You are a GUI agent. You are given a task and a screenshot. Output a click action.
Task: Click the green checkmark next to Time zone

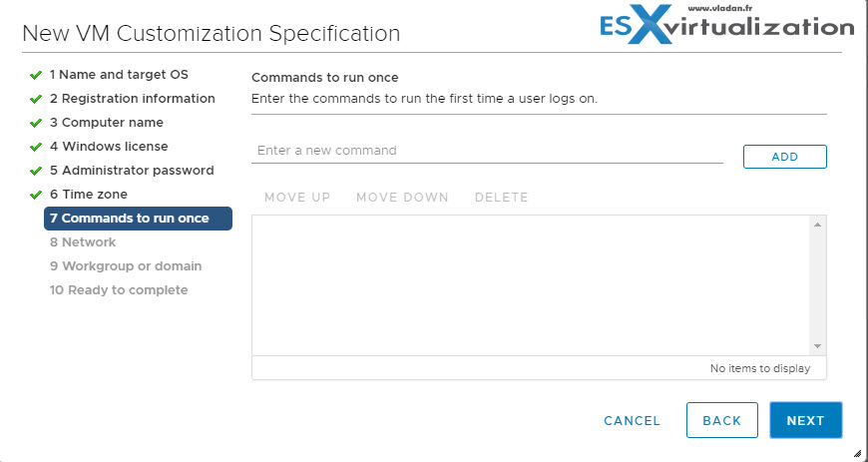click(36, 195)
